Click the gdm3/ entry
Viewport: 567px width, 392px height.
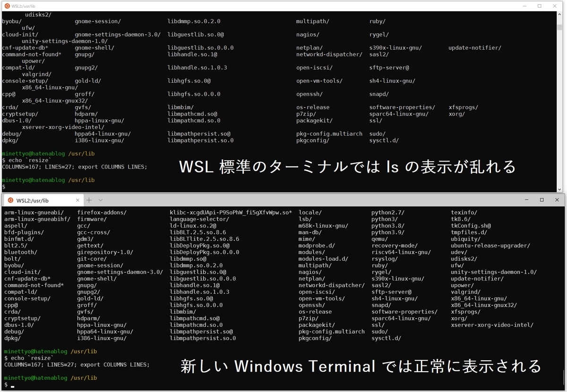85,239
